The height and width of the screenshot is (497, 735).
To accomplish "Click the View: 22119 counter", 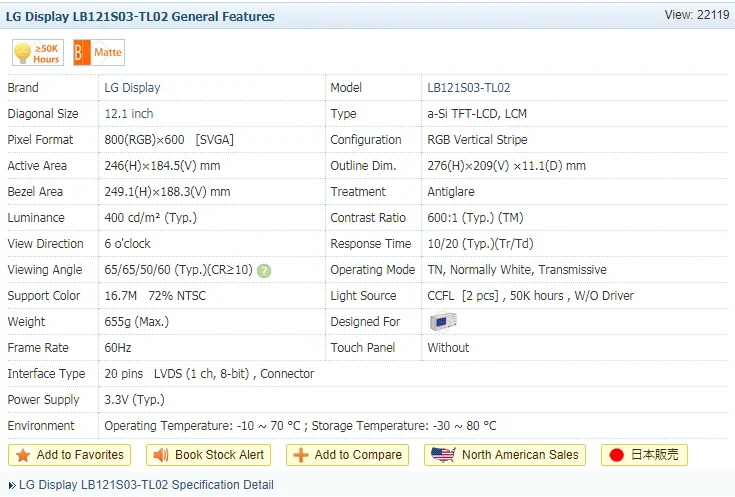I will pyautogui.click(x=697, y=15).
